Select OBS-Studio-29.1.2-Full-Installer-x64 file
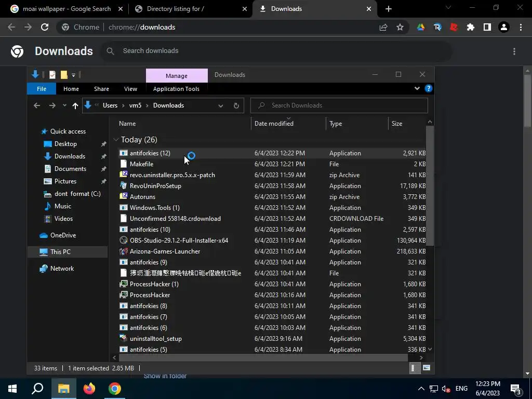This screenshot has height=399, width=532. [x=271, y=240]
